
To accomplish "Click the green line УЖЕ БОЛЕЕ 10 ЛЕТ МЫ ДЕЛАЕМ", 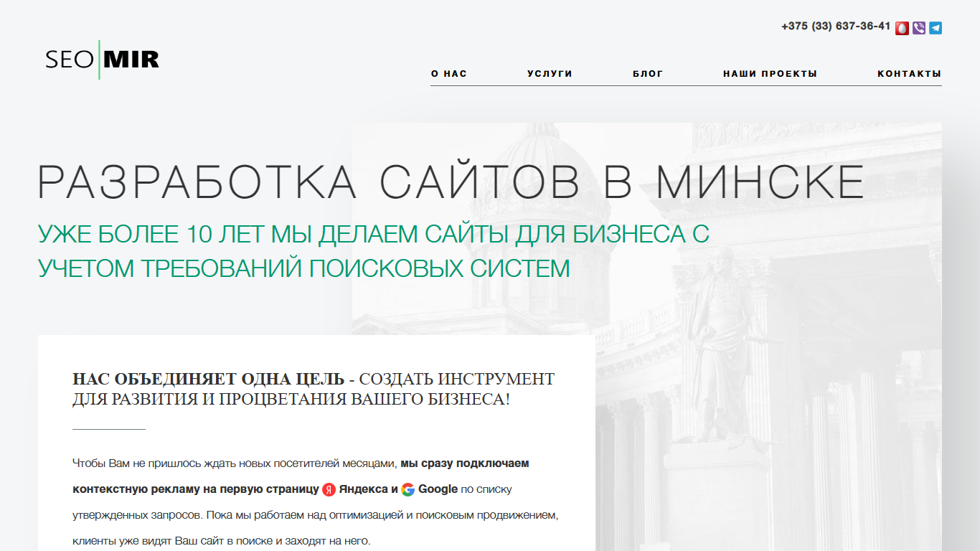I will pos(373,235).
